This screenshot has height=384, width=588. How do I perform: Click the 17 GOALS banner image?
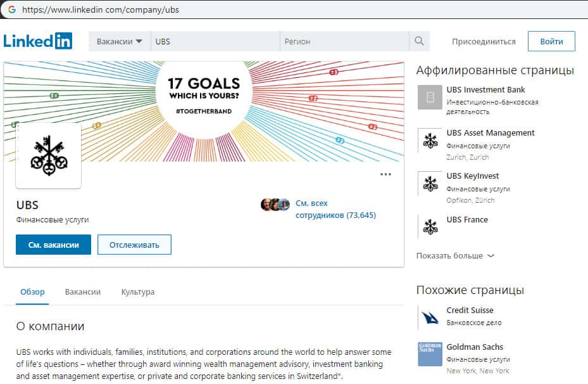tap(204, 112)
